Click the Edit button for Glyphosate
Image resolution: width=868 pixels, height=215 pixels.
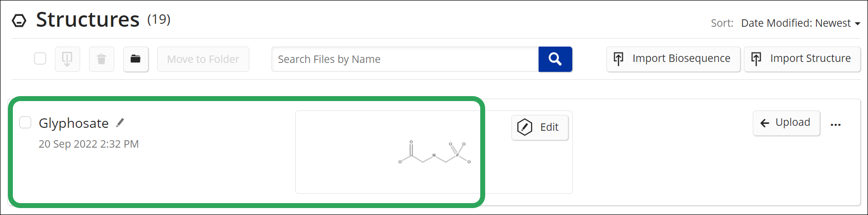pos(540,127)
